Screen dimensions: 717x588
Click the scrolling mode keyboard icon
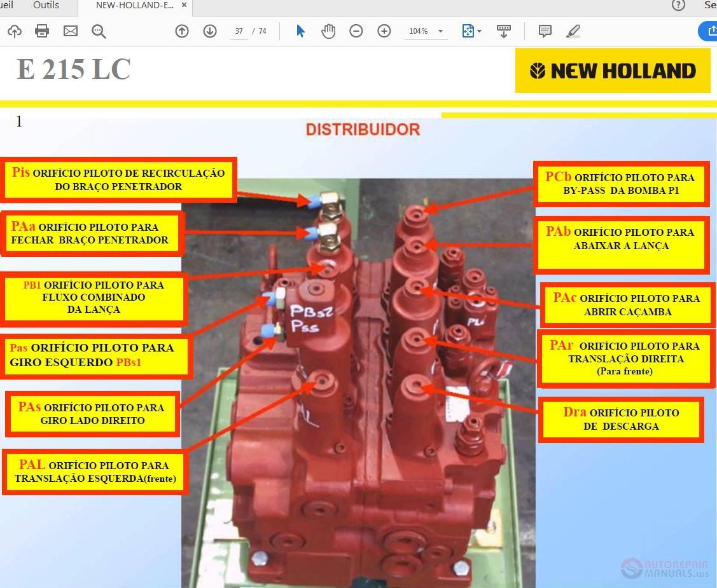pos(503,31)
